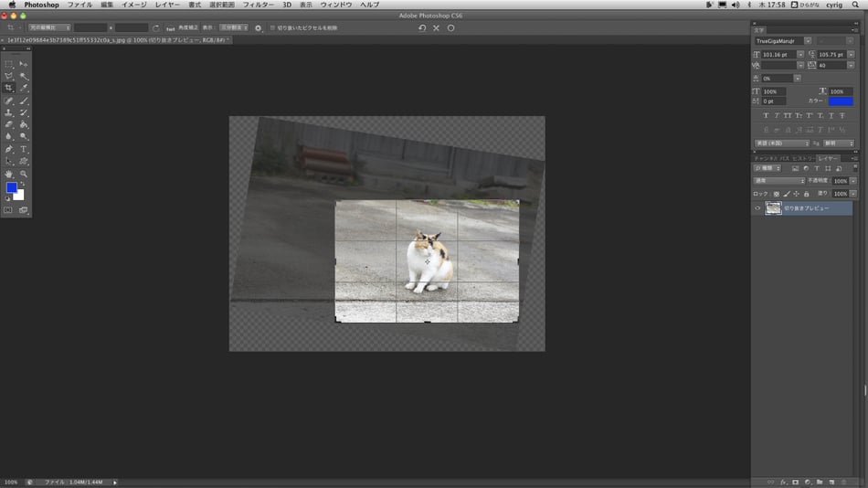The width and height of the screenshot is (868, 488).
Task: Reset the crop box using the undo arrow
Action: (421, 28)
